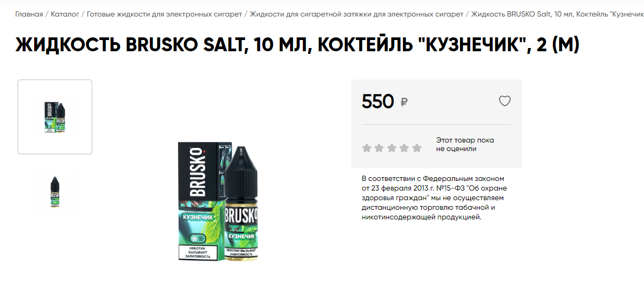Click the product title heading
644x308 pixels.
[x=297, y=45]
